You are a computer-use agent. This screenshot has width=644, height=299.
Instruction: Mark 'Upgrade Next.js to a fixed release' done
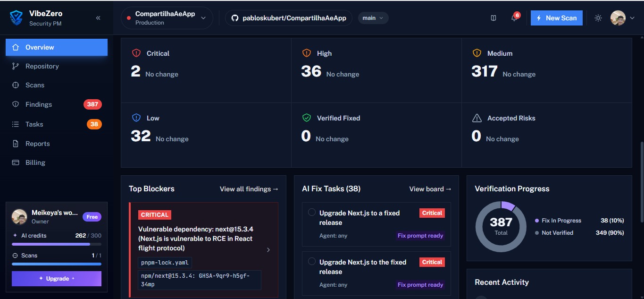pyautogui.click(x=312, y=212)
